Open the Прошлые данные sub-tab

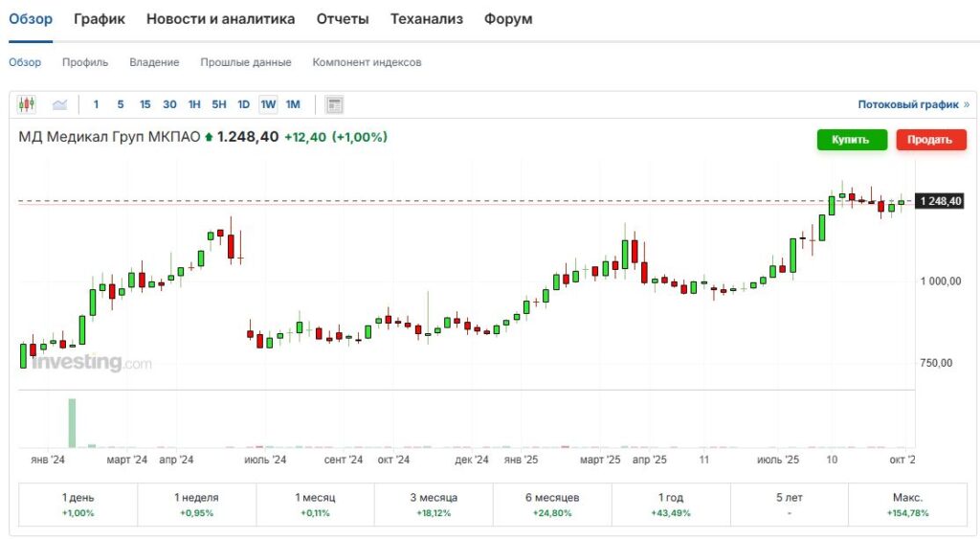click(x=245, y=62)
